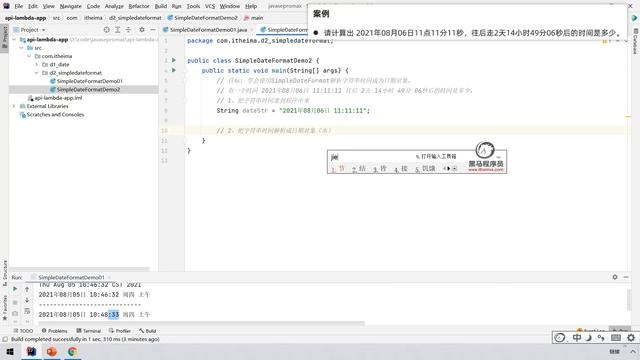Hide the Run panel with minus icon

pos(626,277)
